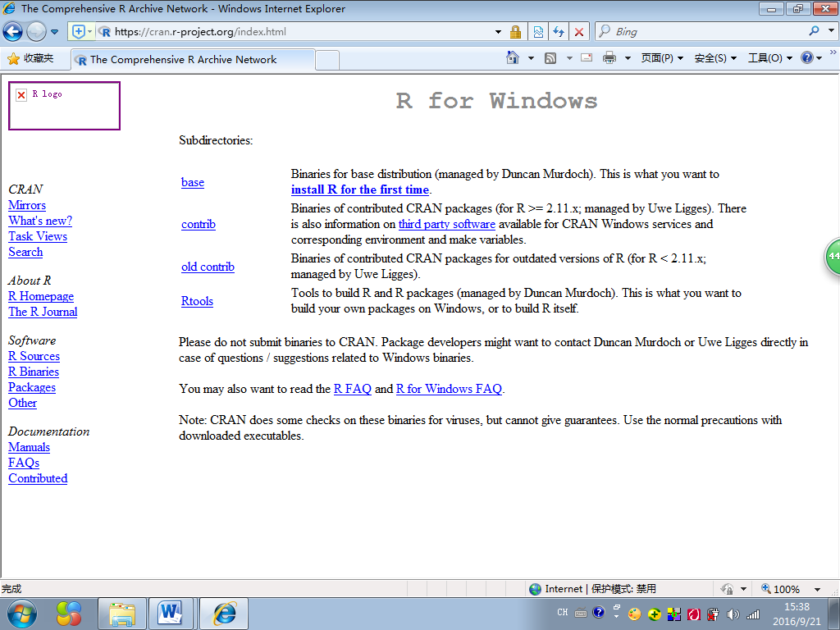Open the Rtools link
840x630 pixels.
click(x=197, y=301)
